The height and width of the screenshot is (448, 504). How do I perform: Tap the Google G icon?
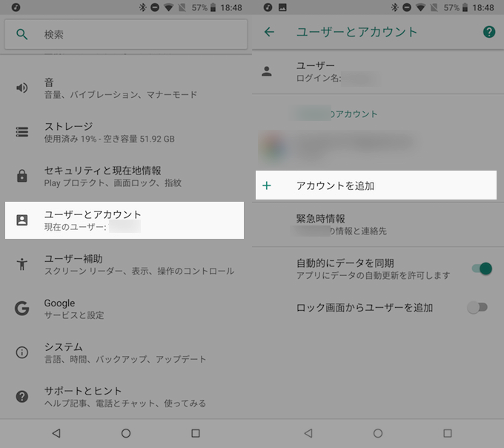(22, 309)
